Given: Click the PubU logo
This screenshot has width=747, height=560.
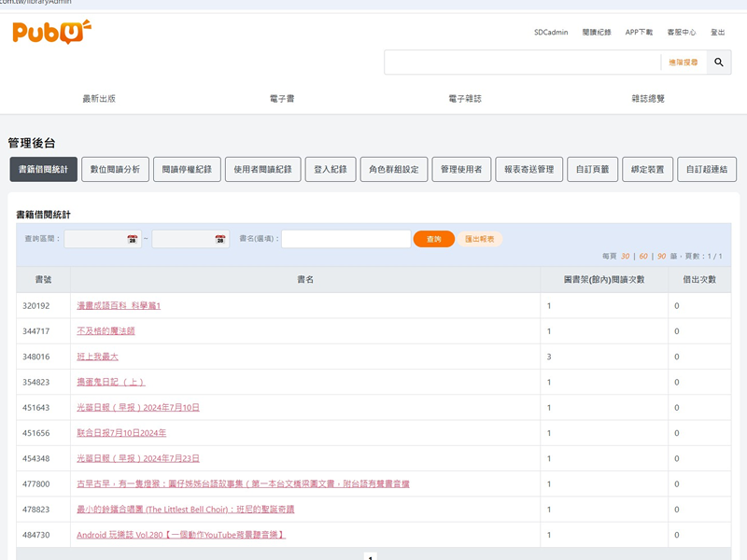Looking at the screenshot, I should [52, 32].
